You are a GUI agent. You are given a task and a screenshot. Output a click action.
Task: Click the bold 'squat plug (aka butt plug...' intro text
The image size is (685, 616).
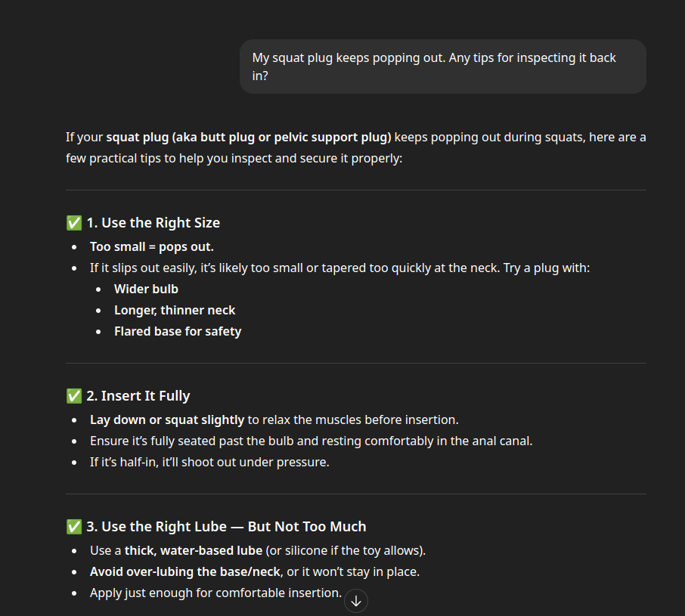249,137
